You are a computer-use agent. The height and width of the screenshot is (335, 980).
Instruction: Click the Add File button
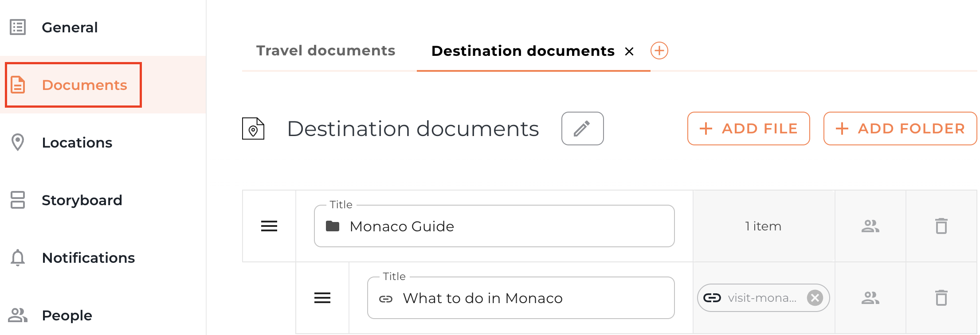point(748,129)
